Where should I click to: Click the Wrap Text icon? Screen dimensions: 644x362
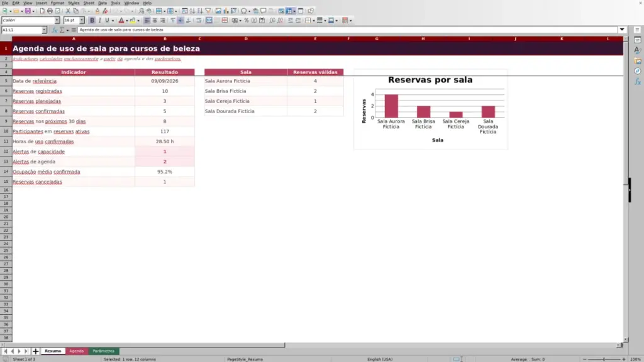[199, 21]
